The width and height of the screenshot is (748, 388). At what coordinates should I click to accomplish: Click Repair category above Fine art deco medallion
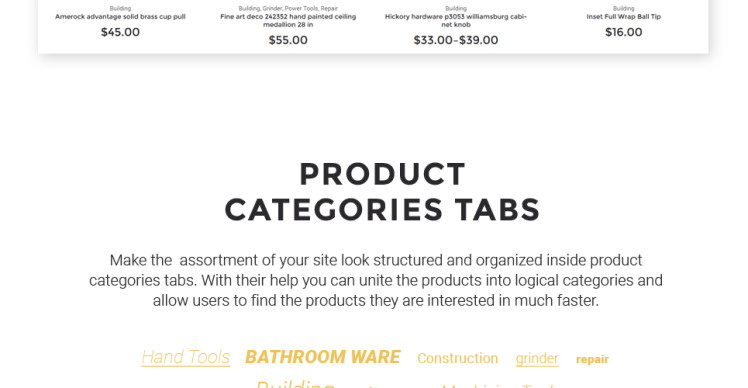(329, 9)
